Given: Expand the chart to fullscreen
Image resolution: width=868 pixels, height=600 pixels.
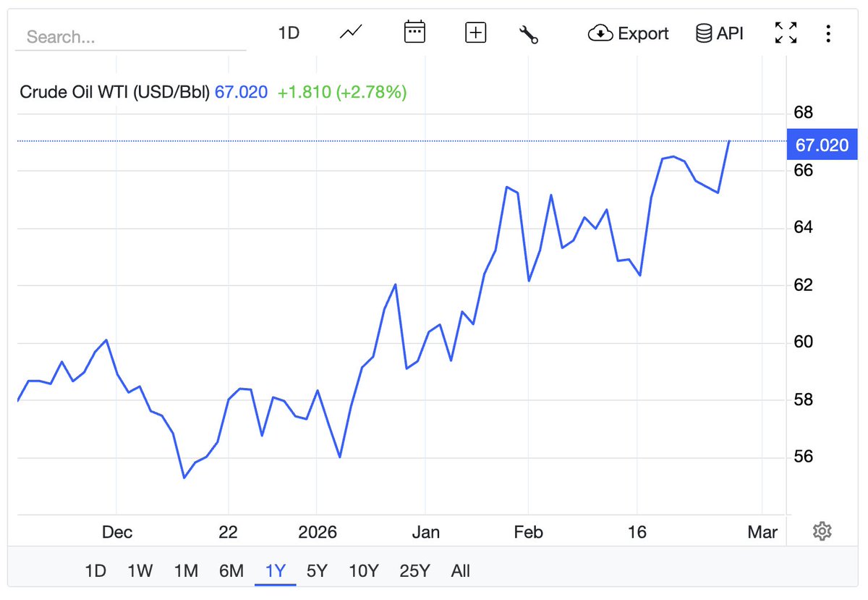Looking at the screenshot, I should point(786,33).
